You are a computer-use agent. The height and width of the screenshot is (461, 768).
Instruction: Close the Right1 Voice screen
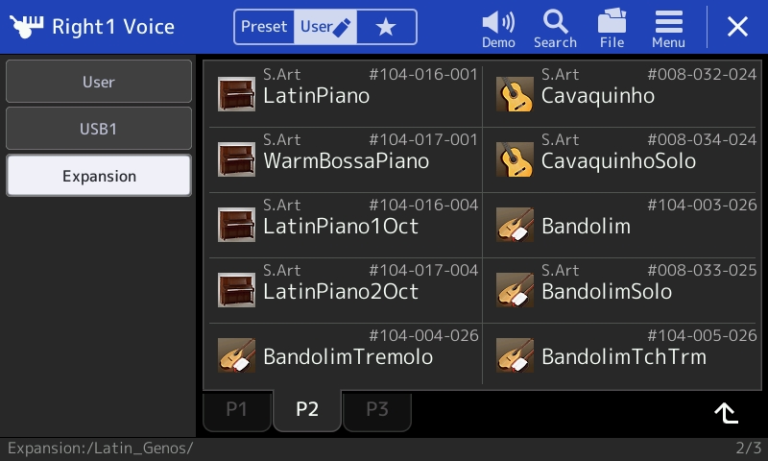[x=737, y=26]
